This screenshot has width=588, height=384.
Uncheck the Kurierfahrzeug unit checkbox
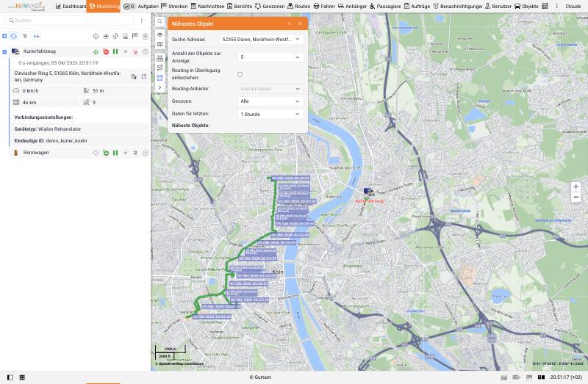point(4,52)
